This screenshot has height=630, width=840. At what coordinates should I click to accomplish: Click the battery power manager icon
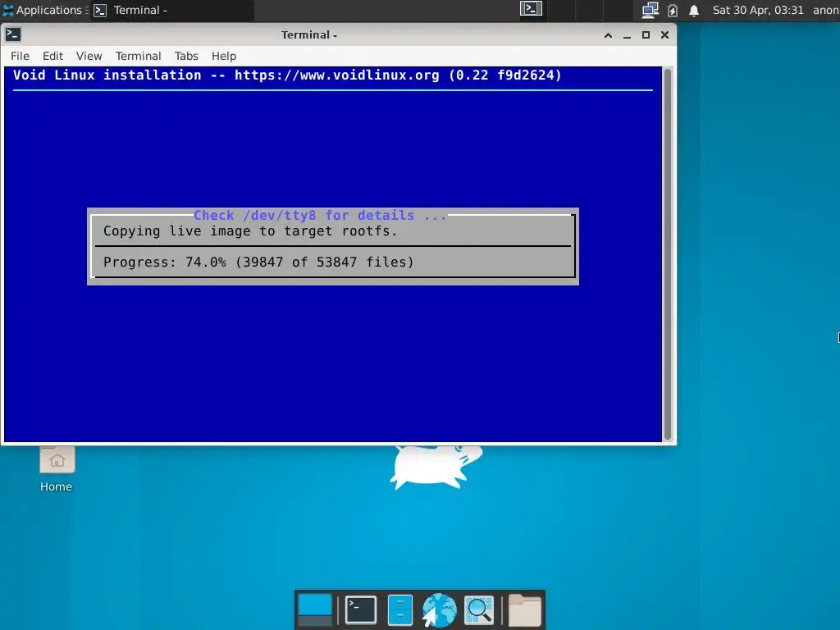[673, 10]
